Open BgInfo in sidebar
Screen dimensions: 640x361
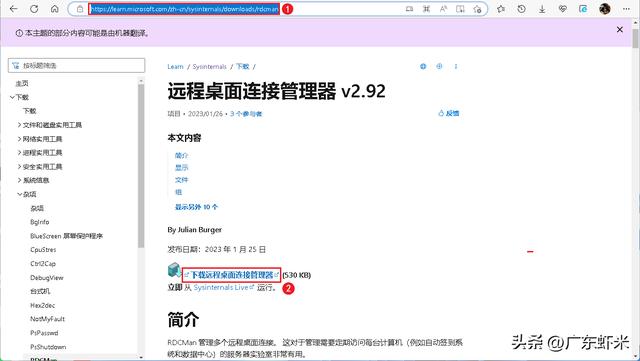(40, 222)
